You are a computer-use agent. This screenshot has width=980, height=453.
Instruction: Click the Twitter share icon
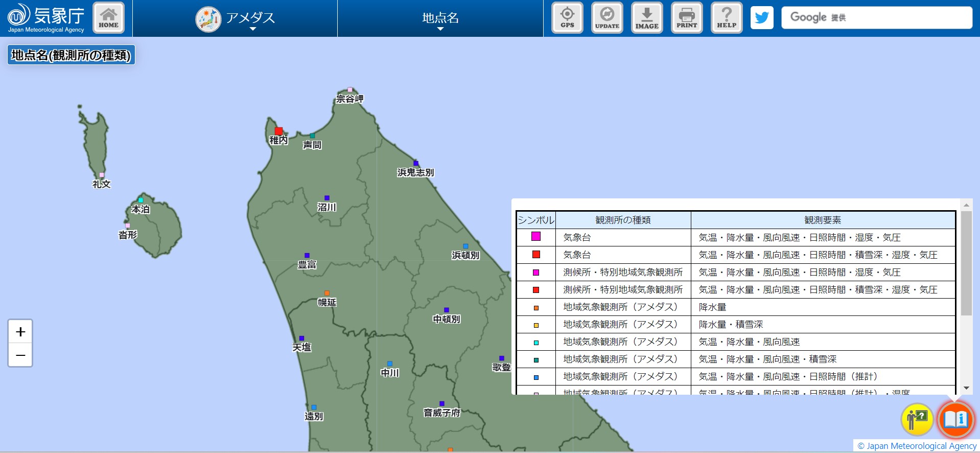tap(762, 18)
